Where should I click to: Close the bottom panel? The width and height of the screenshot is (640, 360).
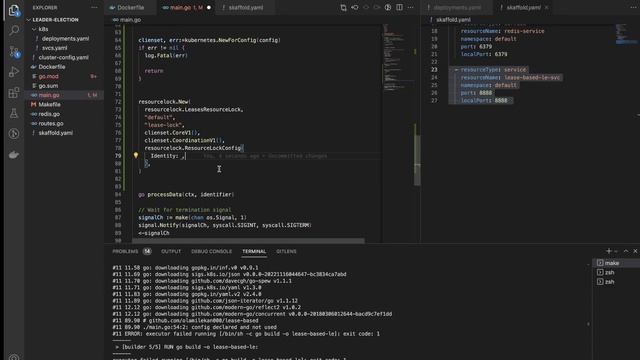635,251
